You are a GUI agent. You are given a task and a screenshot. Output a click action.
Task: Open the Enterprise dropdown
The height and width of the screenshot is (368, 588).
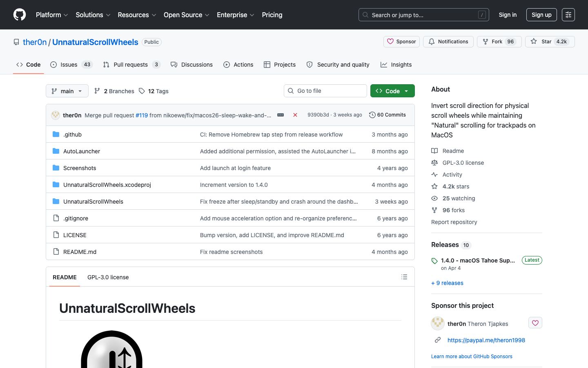pos(236,15)
